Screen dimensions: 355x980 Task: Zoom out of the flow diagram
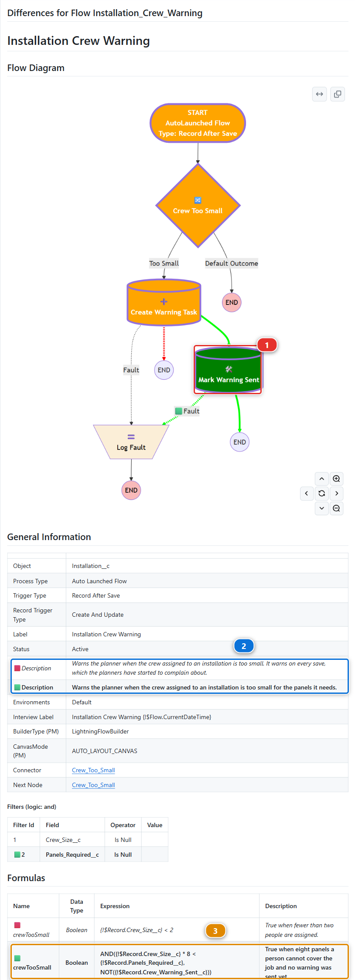point(336,508)
